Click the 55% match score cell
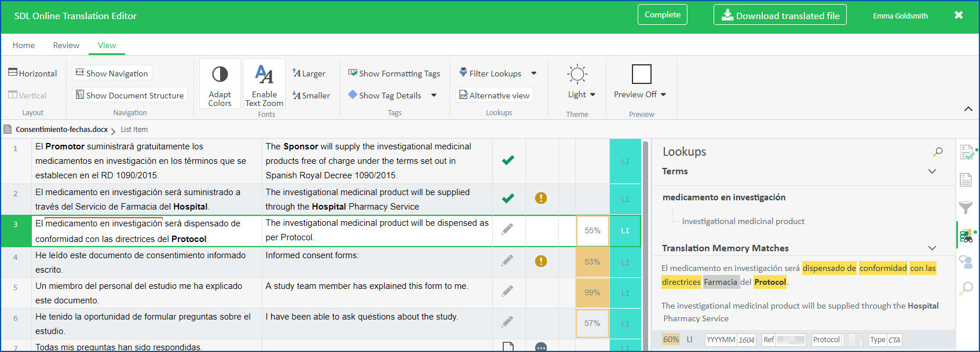Image resolution: width=980 pixels, height=352 pixels. [x=592, y=230]
